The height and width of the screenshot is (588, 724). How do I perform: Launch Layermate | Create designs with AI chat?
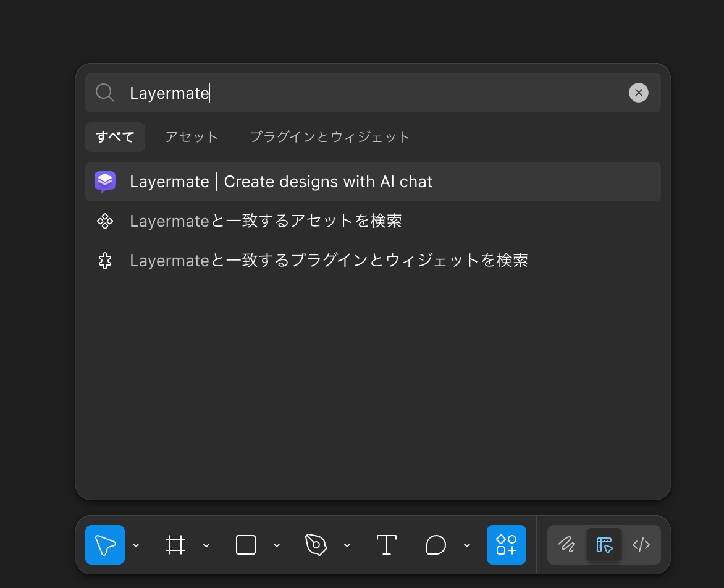tap(280, 181)
